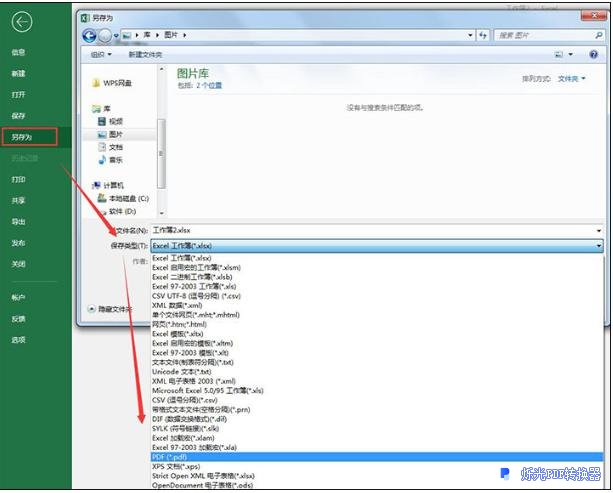Select 软件 (D:) drive
613x493 pixels.
pos(117,211)
